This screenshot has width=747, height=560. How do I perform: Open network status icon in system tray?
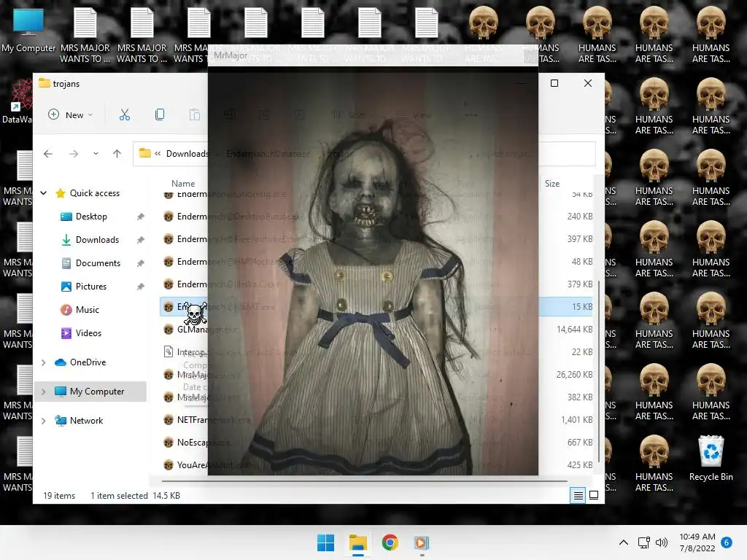click(643, 542)
